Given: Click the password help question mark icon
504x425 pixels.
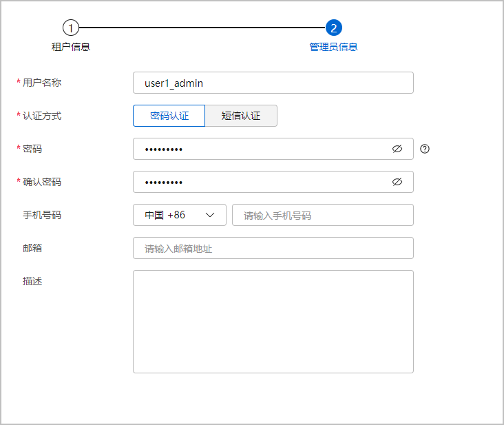Looking at the screenshot, I should click(x=425, y=149).
